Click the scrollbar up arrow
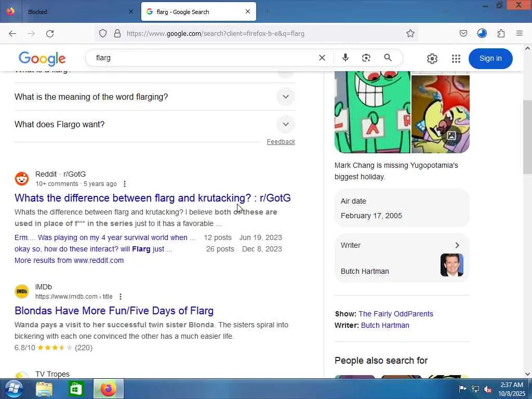Image resolution: width=532 pixels, height=399 pixels. click(527, 48)
